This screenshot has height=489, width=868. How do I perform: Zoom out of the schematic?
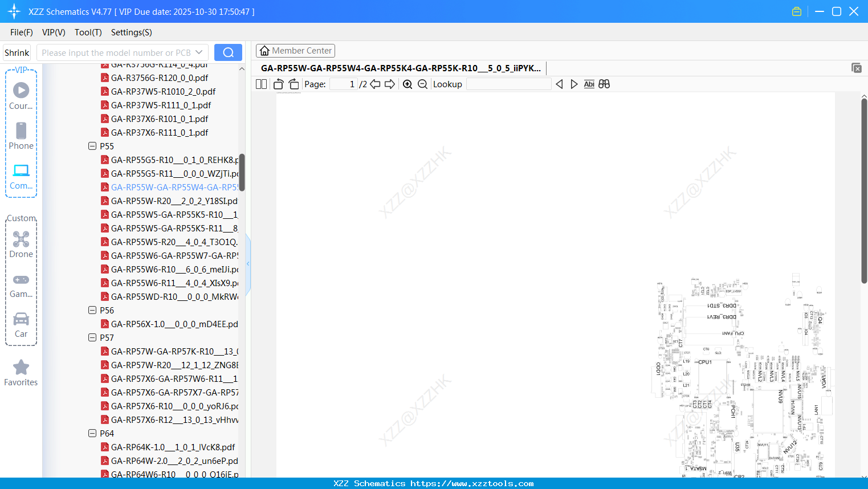422,84
